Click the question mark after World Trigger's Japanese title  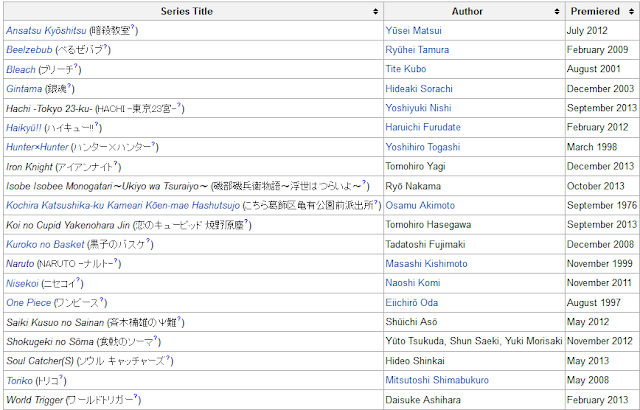coord(136,397)
